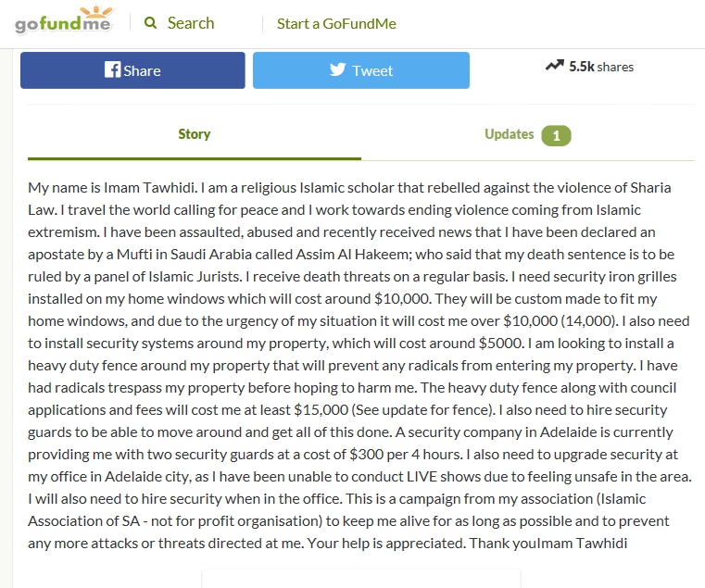Click the Imam Tawhidi story paragraph
Viewport: 705px width, 588px height.
tap(359, 365)
